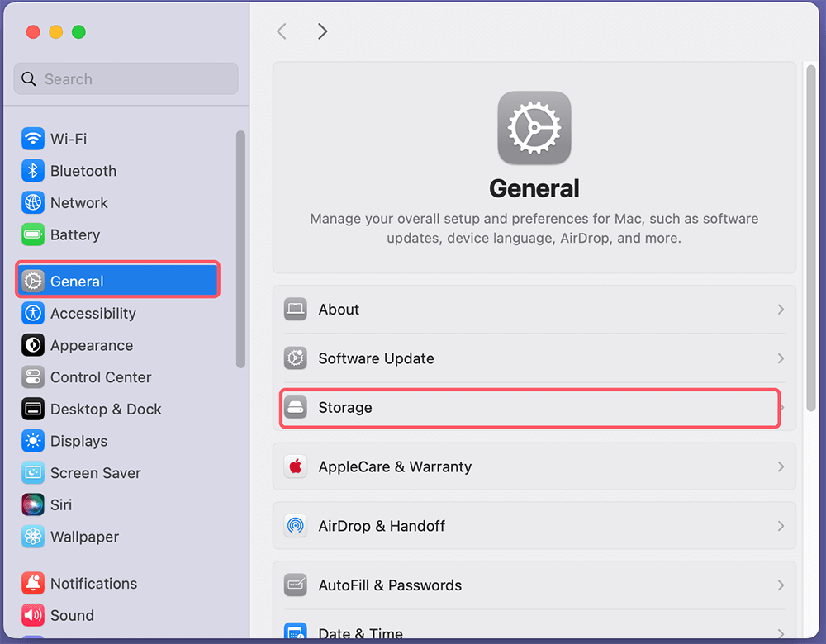Viewport: 826px width, 644px height.
Task: Open Wallpaper settings icon
Action: tap(32, 537)
